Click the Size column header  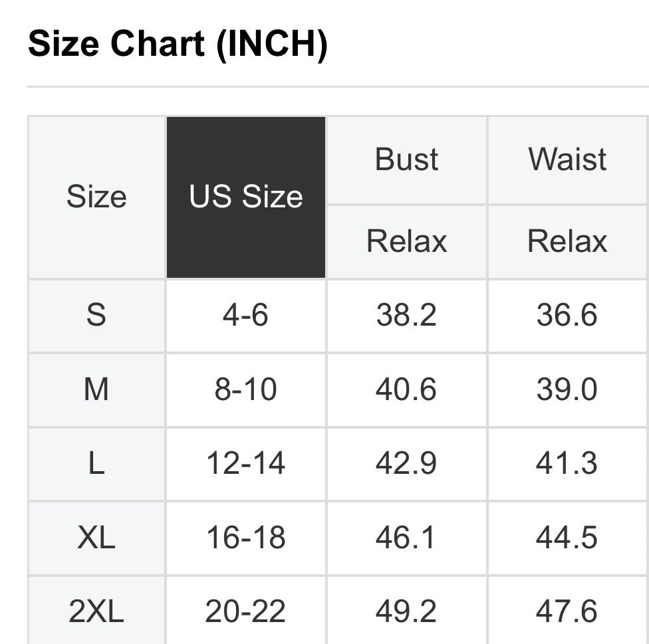click(x=96, y=197)
